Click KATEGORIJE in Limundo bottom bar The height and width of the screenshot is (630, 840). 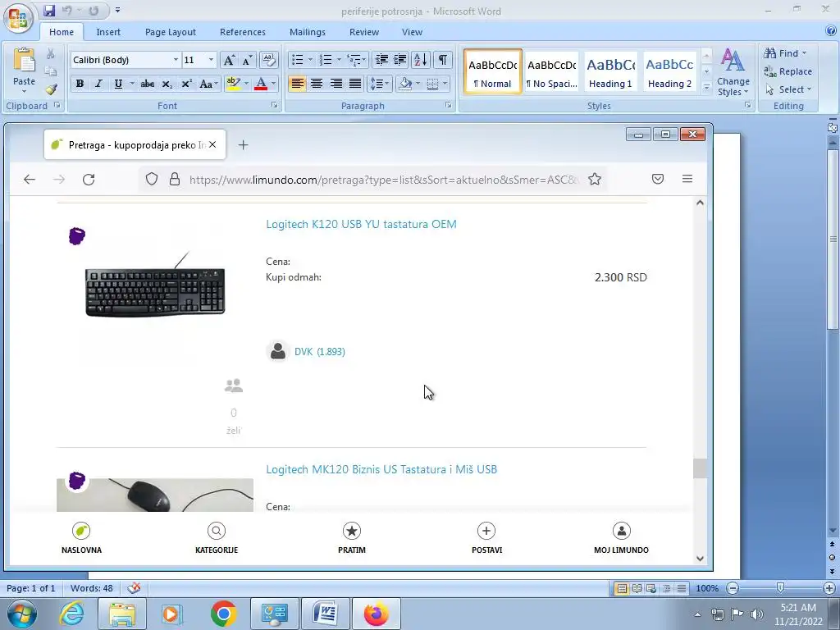pos(217,538)
